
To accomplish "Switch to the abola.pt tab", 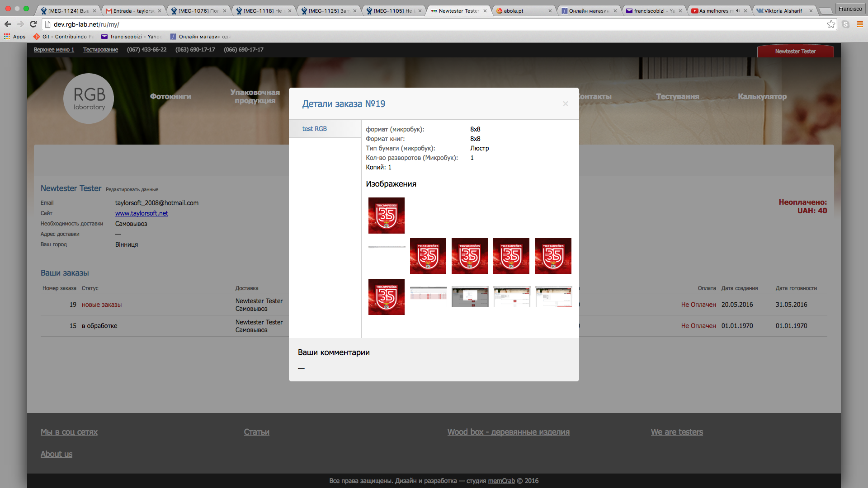I will [514, 11].
